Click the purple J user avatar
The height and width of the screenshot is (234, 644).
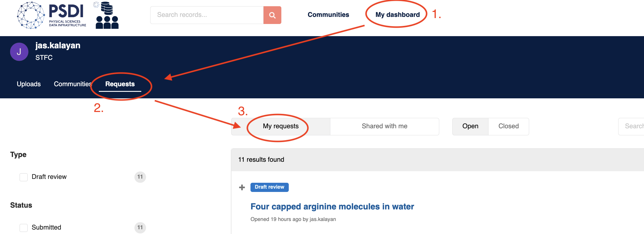(19, 52)
